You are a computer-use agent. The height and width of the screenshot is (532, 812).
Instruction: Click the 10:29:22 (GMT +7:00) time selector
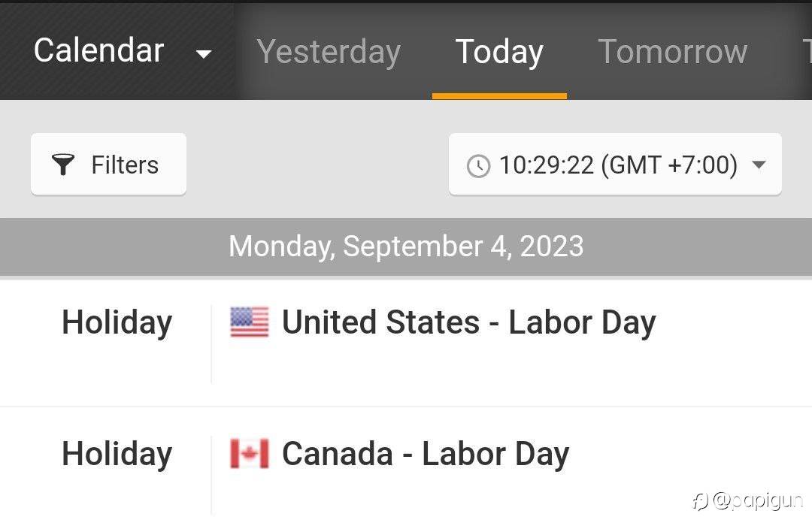(617, 165)
